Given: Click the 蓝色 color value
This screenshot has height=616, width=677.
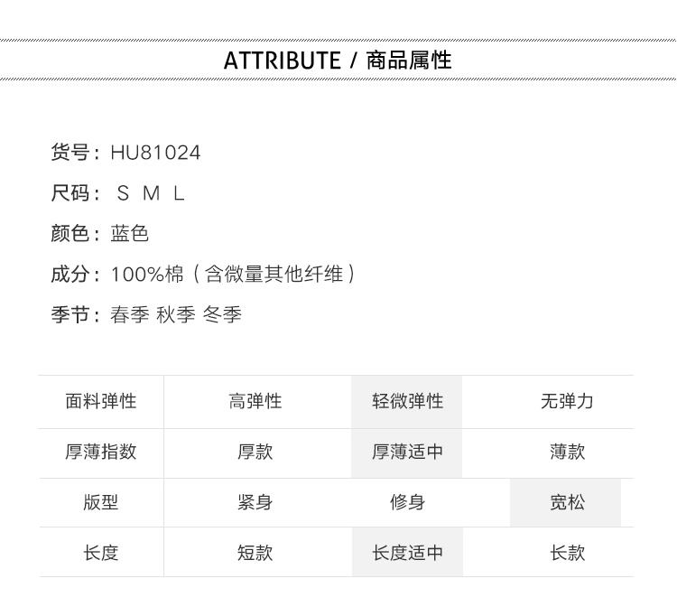Looking at the screenshot, I should (x=129, y=234).
